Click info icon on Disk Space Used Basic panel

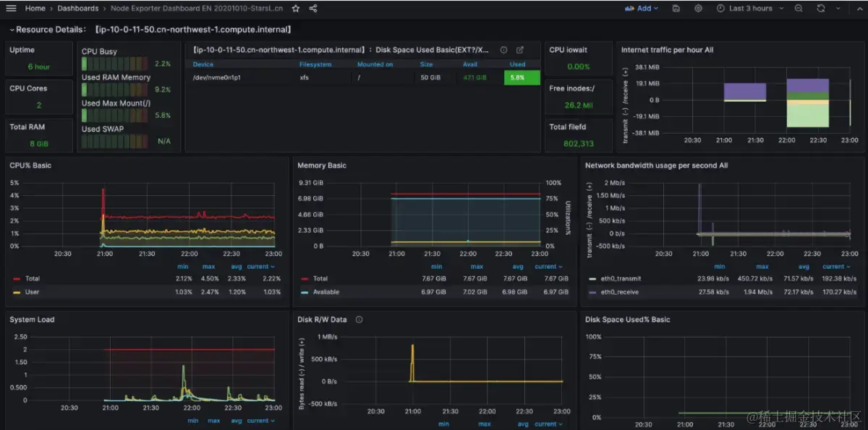(x=503, y=50)
